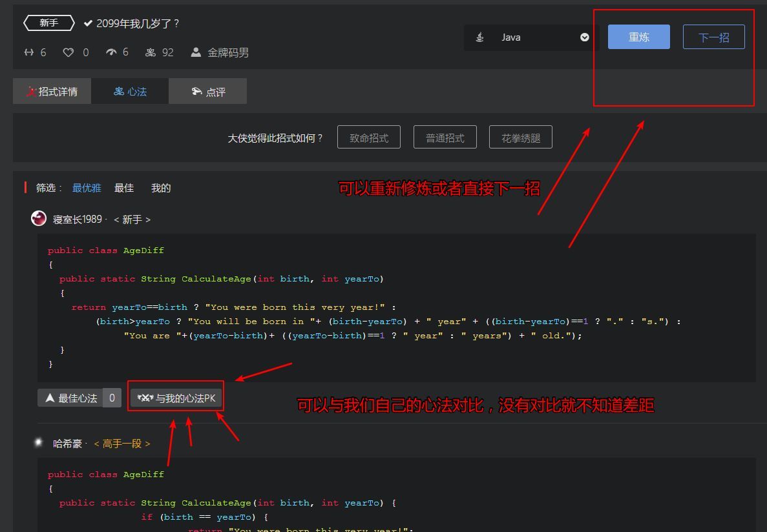The height and width of the screenshot is (532, 767).
Task: Expand language list via dropdown arrow
Action: tap(584, 37)
